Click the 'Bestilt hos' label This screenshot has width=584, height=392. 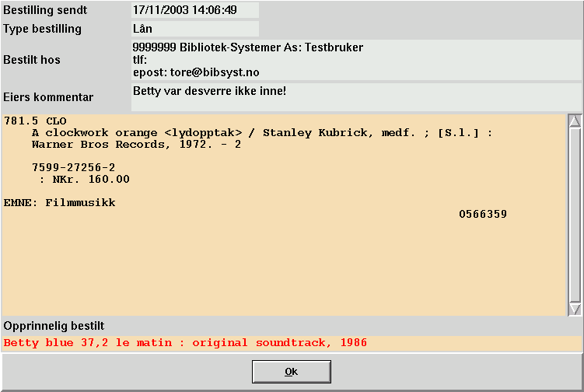point(32,60)
